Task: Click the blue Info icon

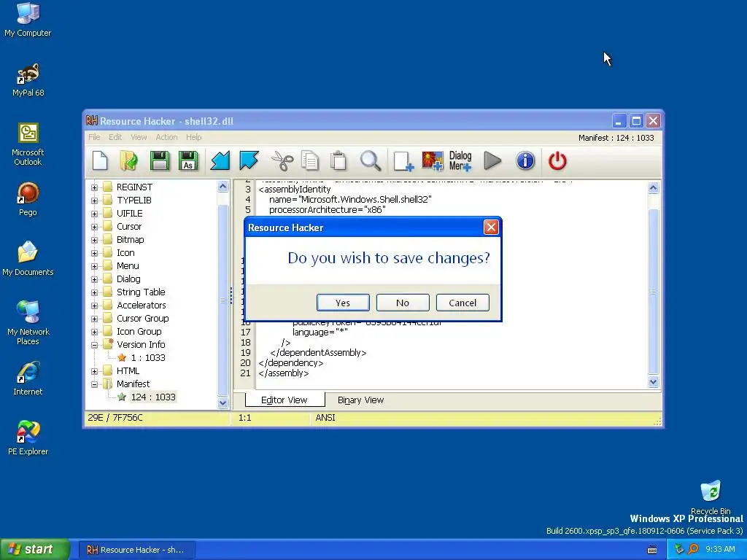Action: (x=525, y=160)
